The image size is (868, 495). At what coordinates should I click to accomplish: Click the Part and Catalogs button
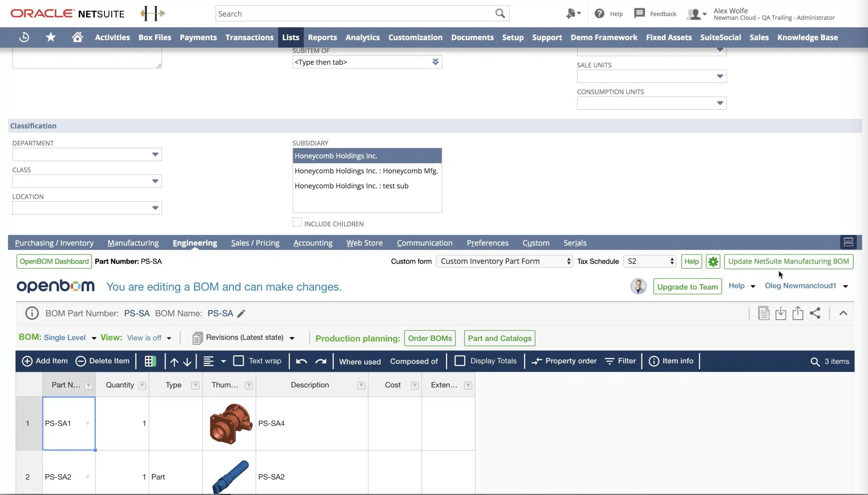pos(499,338)
